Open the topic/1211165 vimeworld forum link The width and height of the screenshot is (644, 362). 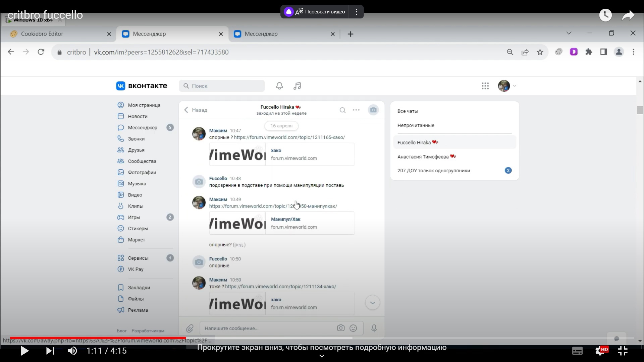[x=289, y=137]
